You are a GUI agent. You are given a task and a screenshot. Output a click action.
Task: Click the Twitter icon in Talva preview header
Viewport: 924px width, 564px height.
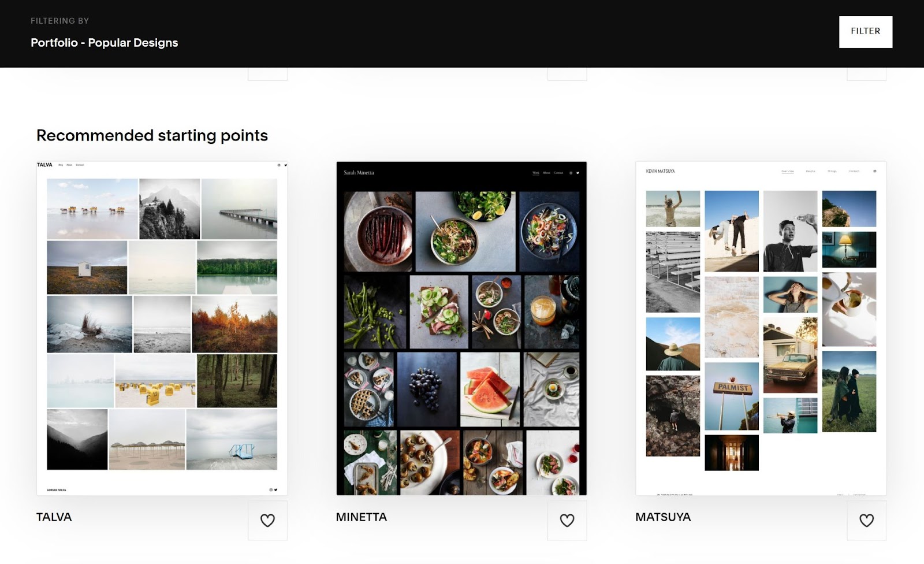[285, 165]
